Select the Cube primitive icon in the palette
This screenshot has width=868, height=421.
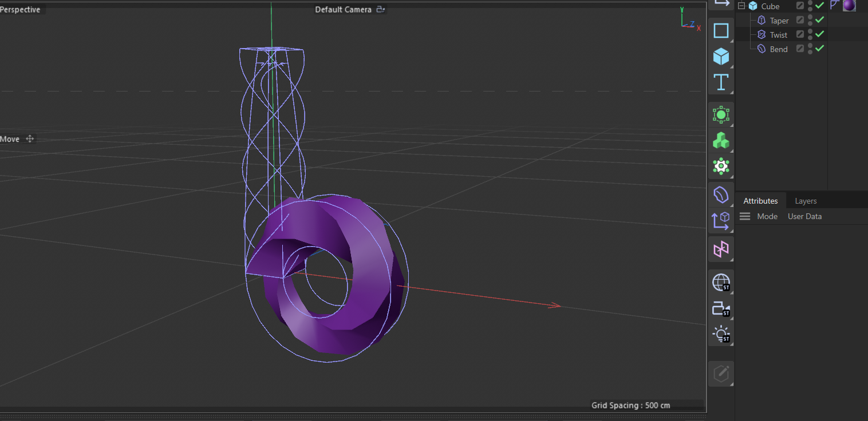point(721,55)
